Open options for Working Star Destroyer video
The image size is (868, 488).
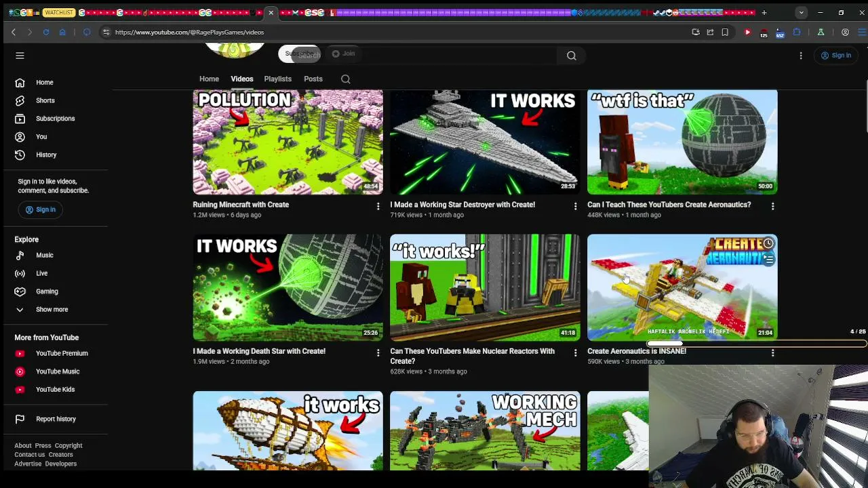[x=576, y=206]
